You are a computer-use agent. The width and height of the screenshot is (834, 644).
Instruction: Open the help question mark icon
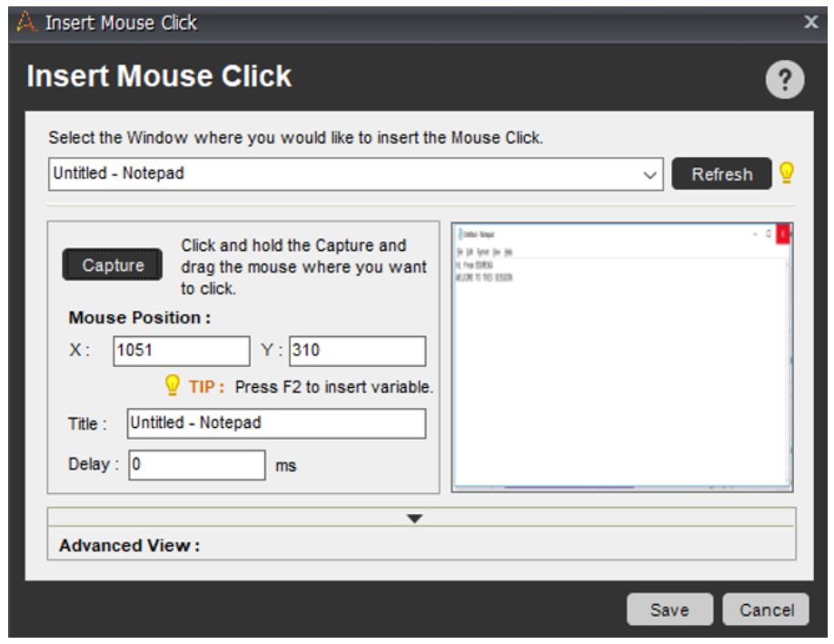(785, 80)
